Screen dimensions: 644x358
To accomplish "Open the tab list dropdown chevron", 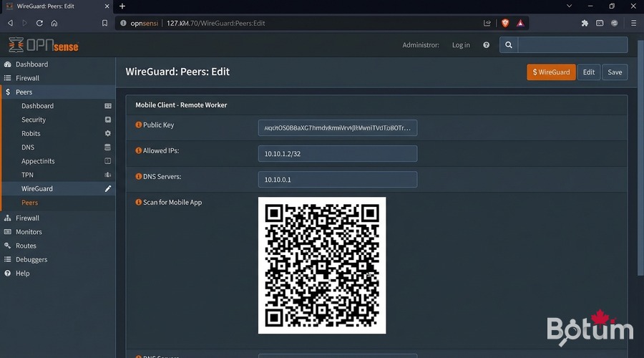I will click(x=569, y=6).
